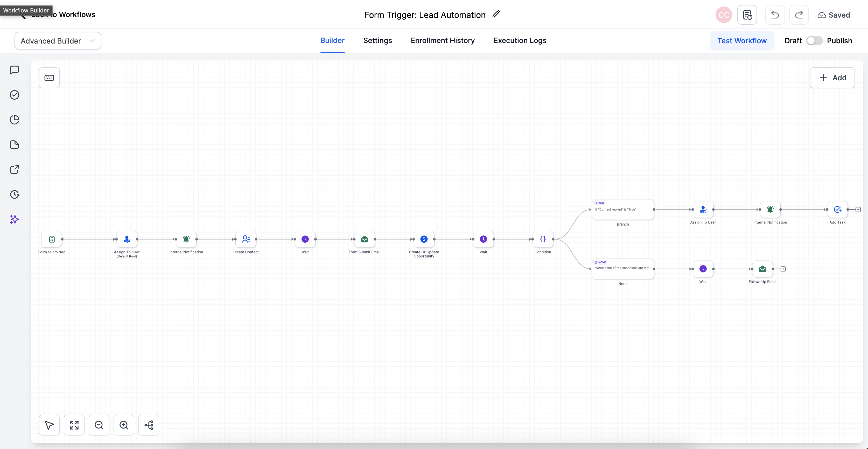Open the Create Contact node

tap(246, 239)
